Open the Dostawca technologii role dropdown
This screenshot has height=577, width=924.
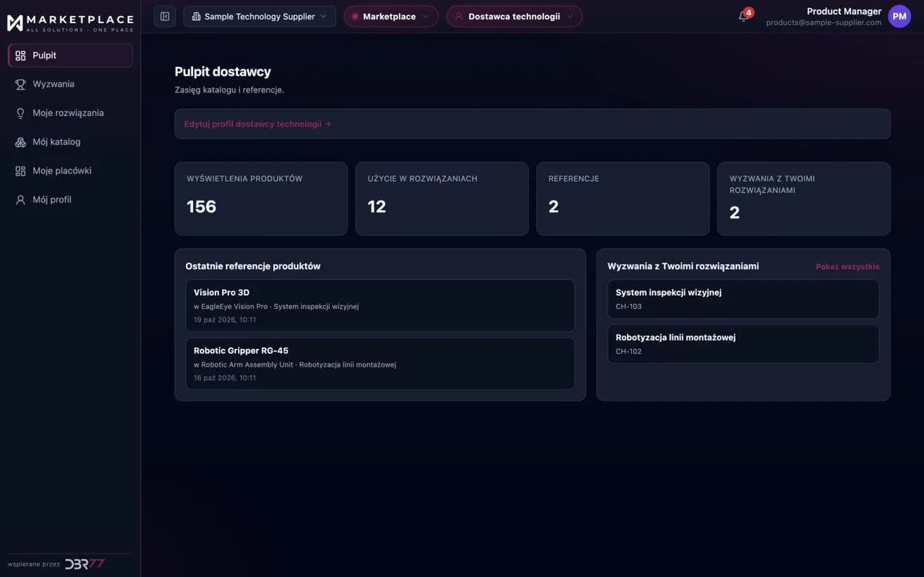tap(515, 16)
